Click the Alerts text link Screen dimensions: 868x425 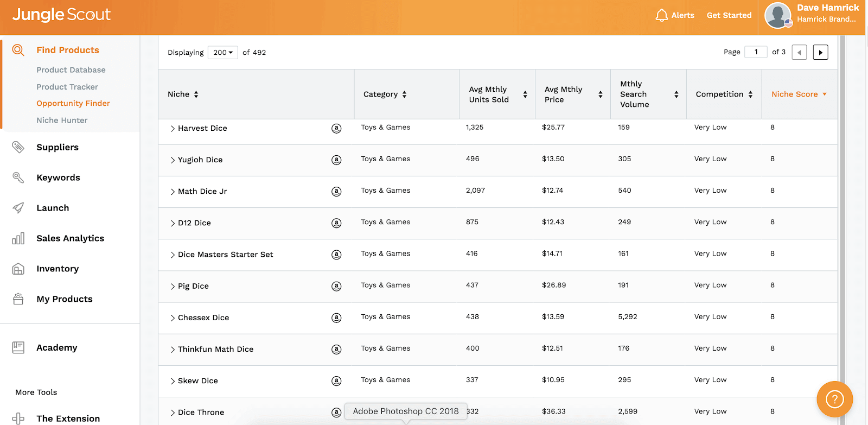pyautogui.click(x=683, y=15)
